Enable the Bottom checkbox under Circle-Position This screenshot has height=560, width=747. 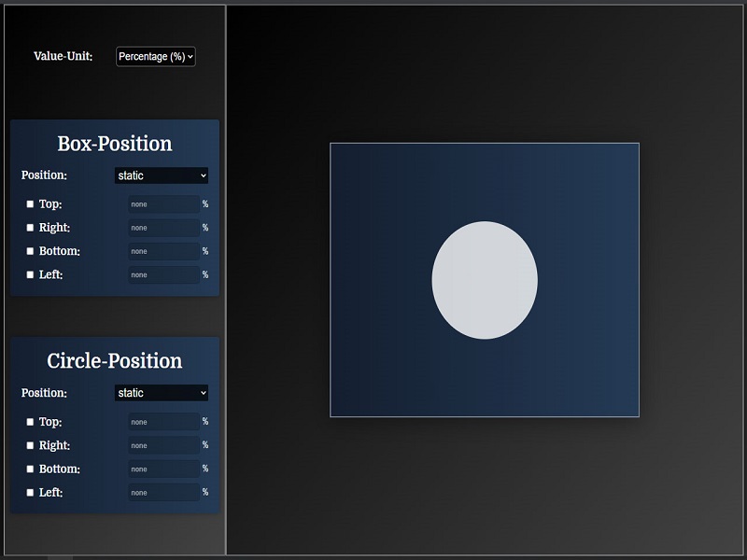pyautogui.click(x=29, y=469)
